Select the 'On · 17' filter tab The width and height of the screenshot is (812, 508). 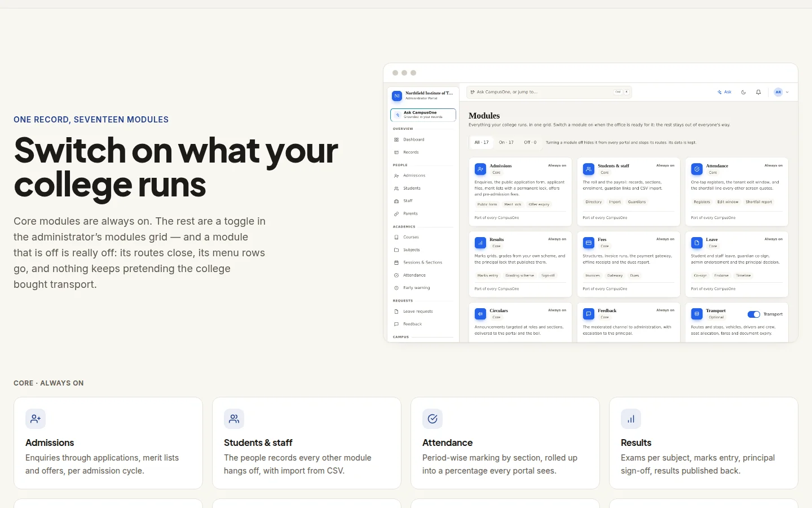coord(506,142)
